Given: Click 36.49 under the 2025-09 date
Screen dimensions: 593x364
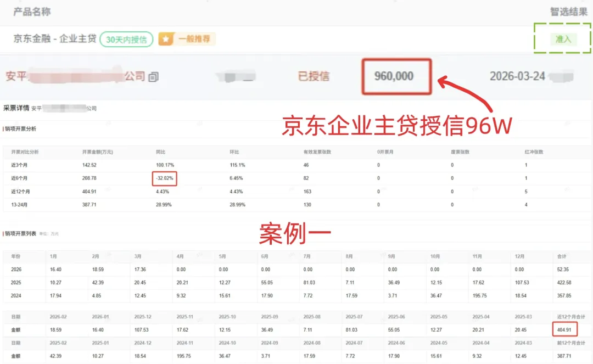Looking at the screenshot, I should 267,329.
